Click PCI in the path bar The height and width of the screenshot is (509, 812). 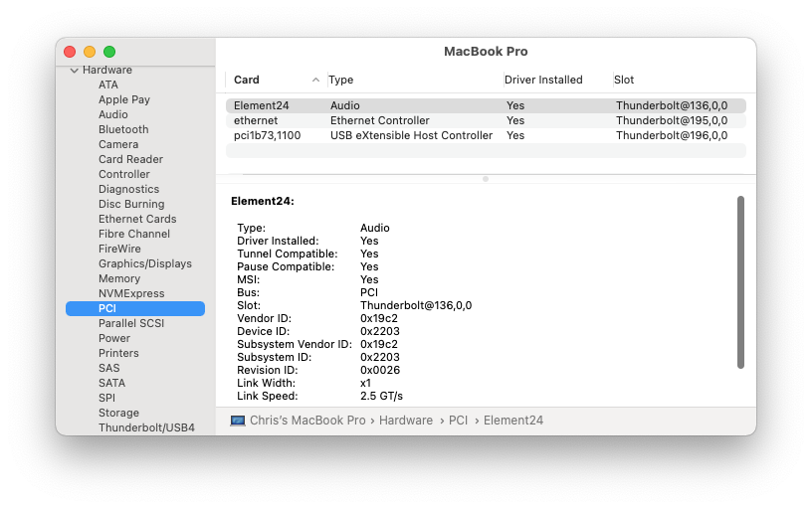click(x=458, y=421)
